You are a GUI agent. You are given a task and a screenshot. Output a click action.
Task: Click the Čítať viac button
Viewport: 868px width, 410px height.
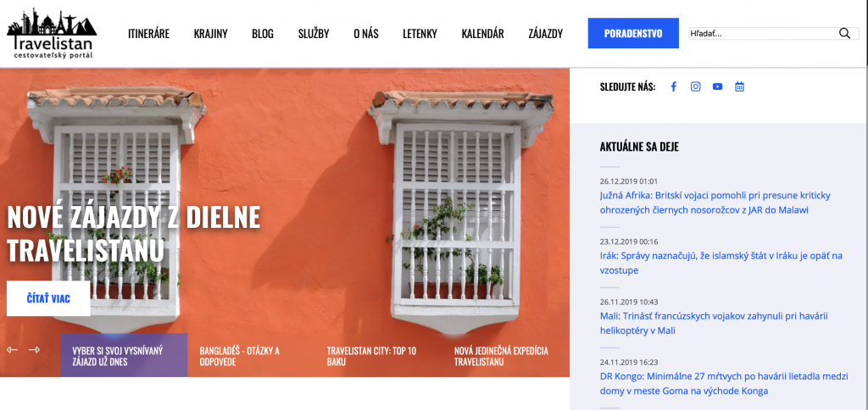pyautogui.click(x=48, y=299)
